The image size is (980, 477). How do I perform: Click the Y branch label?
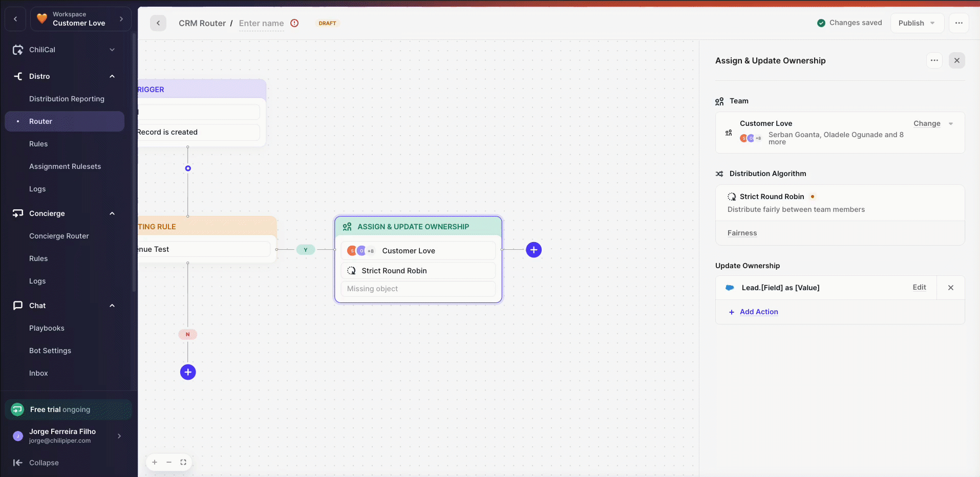(306, 250)
